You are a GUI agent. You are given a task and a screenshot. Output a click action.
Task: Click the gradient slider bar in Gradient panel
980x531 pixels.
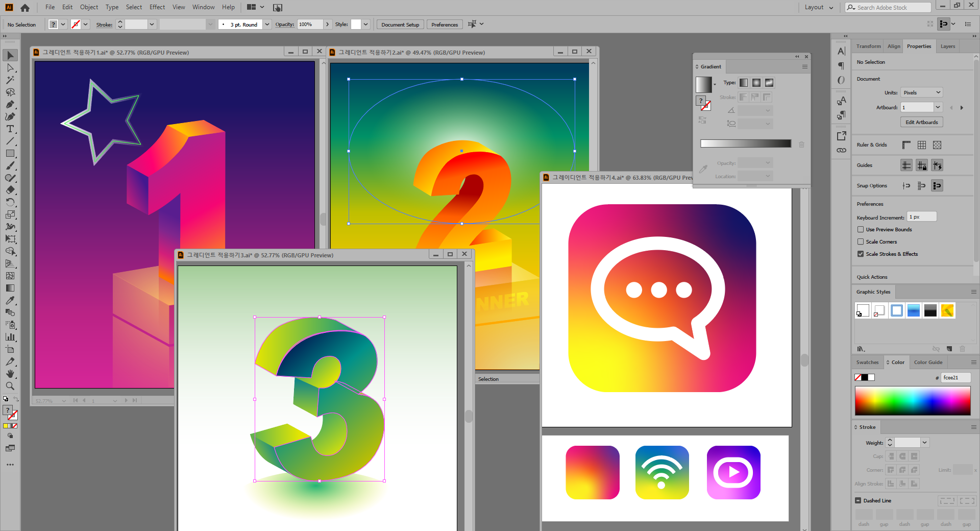tap(746, 144)
